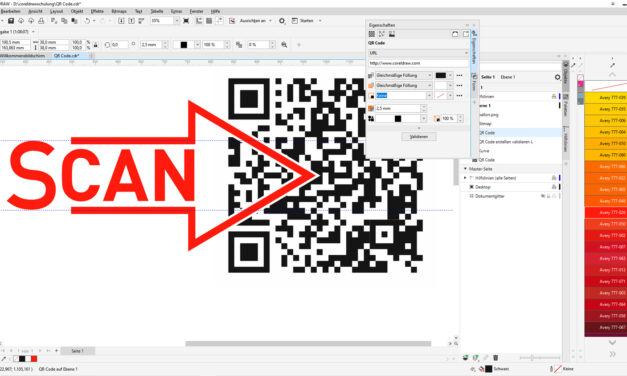Toggle the lock on the Hilfslinien layer
627x376 pixels.
click(554, 96)
